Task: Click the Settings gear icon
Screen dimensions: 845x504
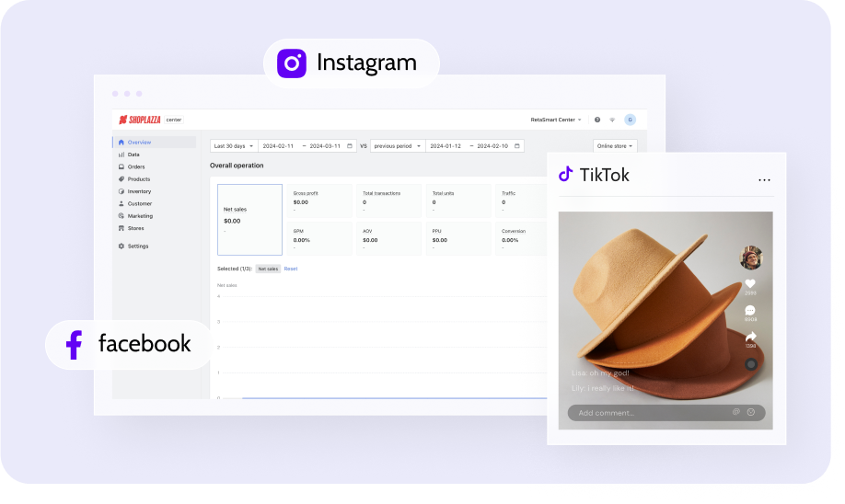Action: pos(122,246)
